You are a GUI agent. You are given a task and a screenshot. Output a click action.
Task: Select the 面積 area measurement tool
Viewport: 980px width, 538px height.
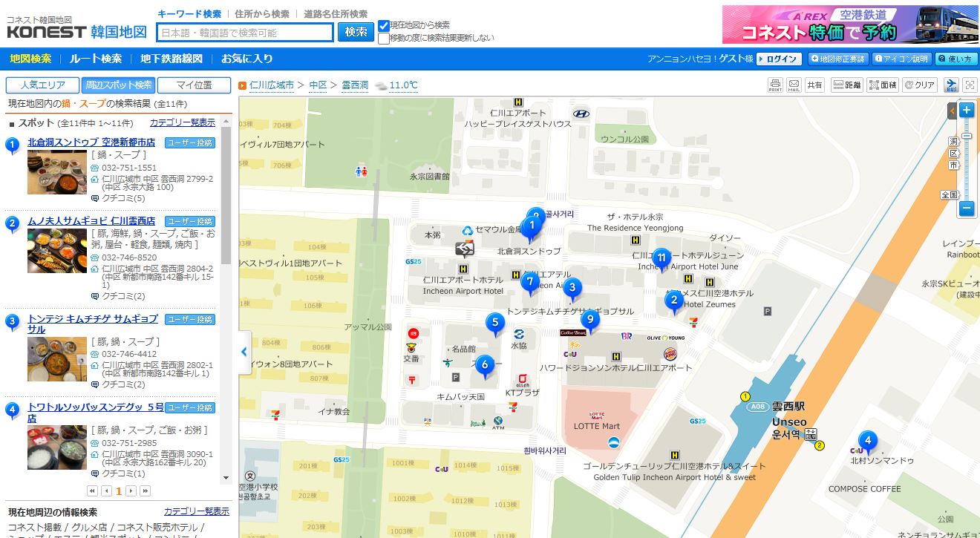[883, 85]
